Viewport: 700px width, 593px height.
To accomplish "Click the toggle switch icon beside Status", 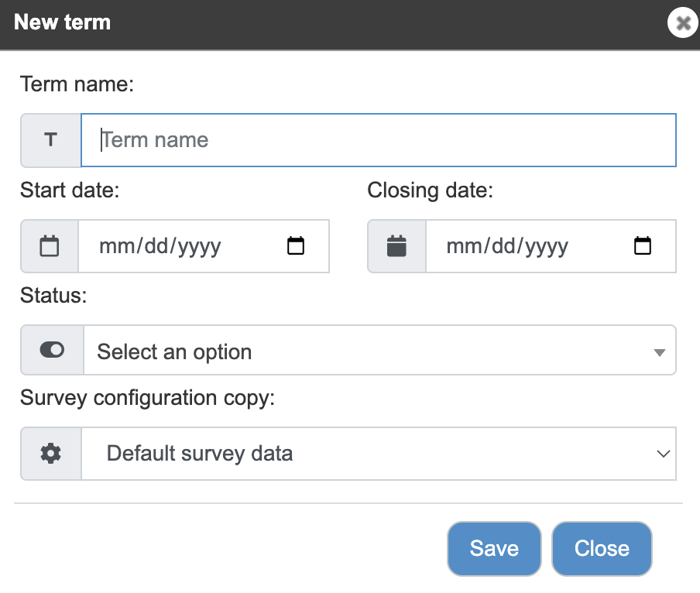I will (52, 350).
